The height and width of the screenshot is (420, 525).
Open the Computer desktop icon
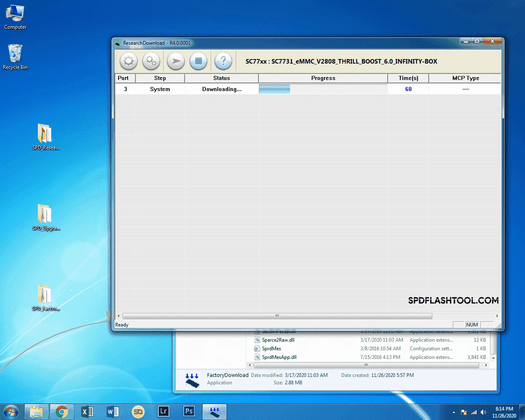tap(15, 17)
